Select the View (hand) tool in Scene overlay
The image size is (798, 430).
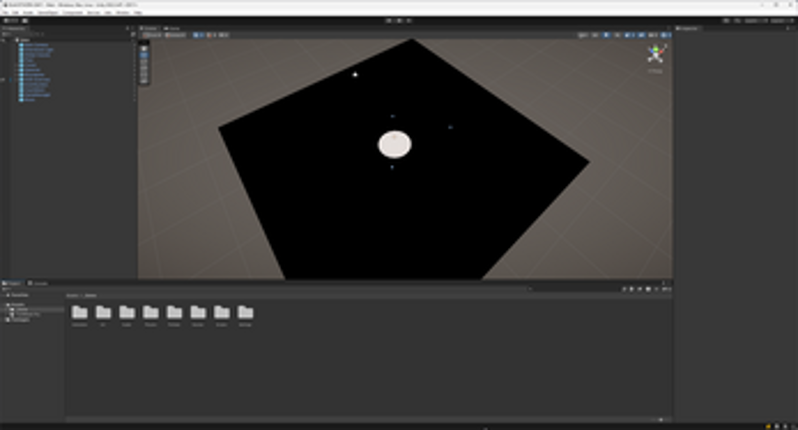144,49
